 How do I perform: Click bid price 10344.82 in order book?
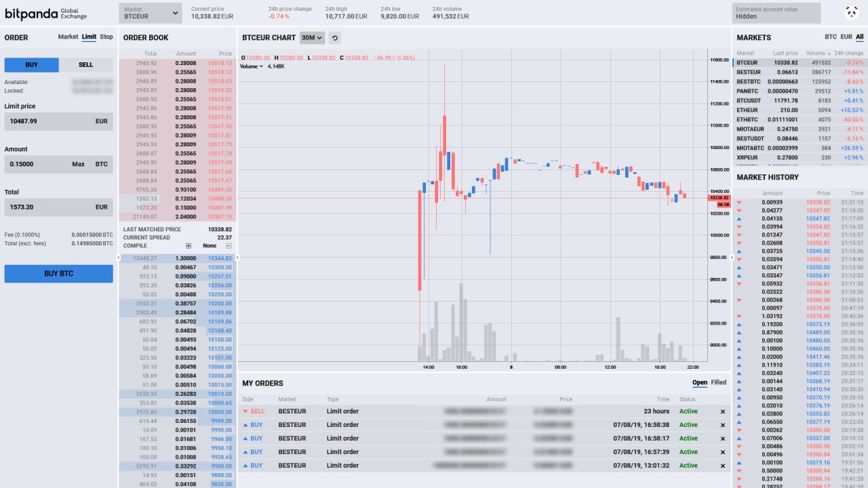pos(220,258)
